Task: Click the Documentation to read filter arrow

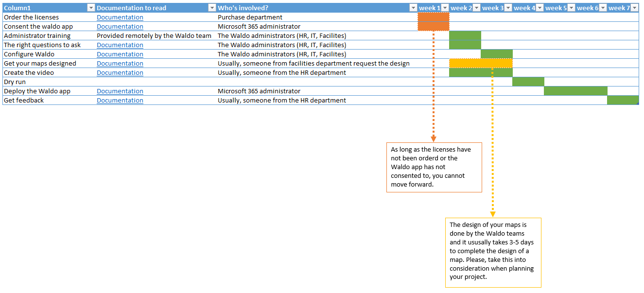Action: coord(212,7)
